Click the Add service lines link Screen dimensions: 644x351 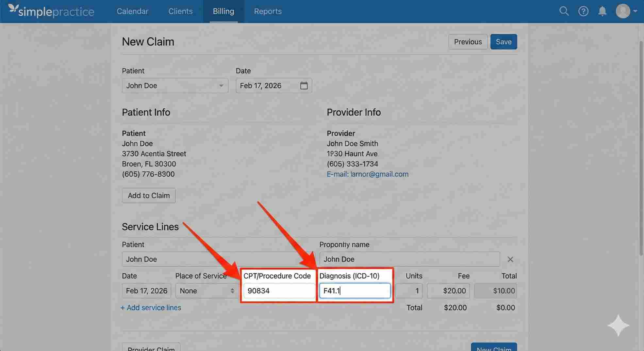(x=151, y=307)
